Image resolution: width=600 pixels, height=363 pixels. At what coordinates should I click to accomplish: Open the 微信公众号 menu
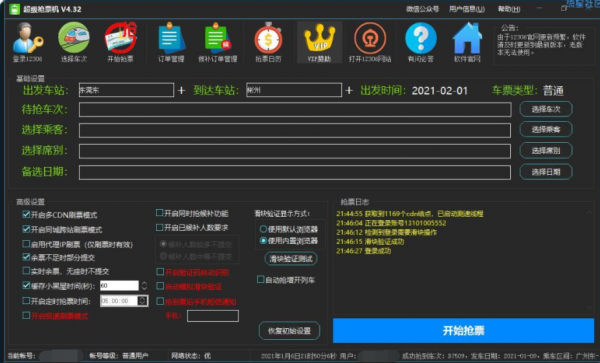click(x=422, y=9)
